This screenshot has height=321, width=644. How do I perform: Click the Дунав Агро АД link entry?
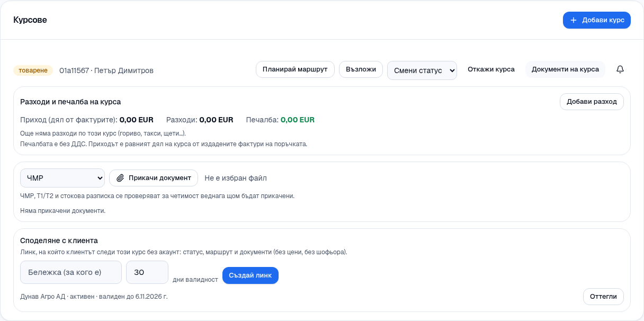point(94,297)
